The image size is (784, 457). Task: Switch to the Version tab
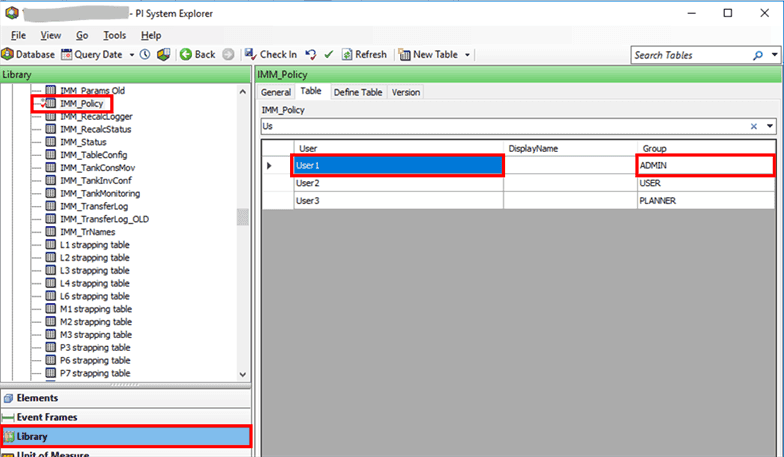tap(406, 92)
